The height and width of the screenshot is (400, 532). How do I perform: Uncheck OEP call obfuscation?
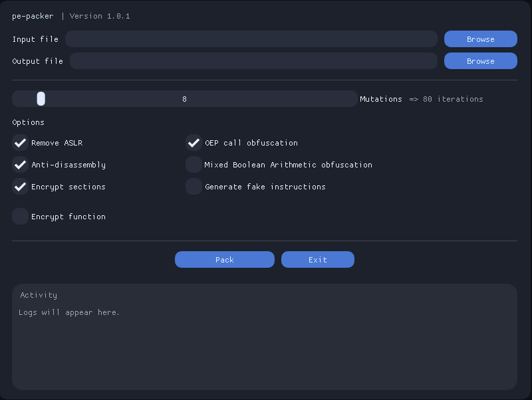[194, 143]
